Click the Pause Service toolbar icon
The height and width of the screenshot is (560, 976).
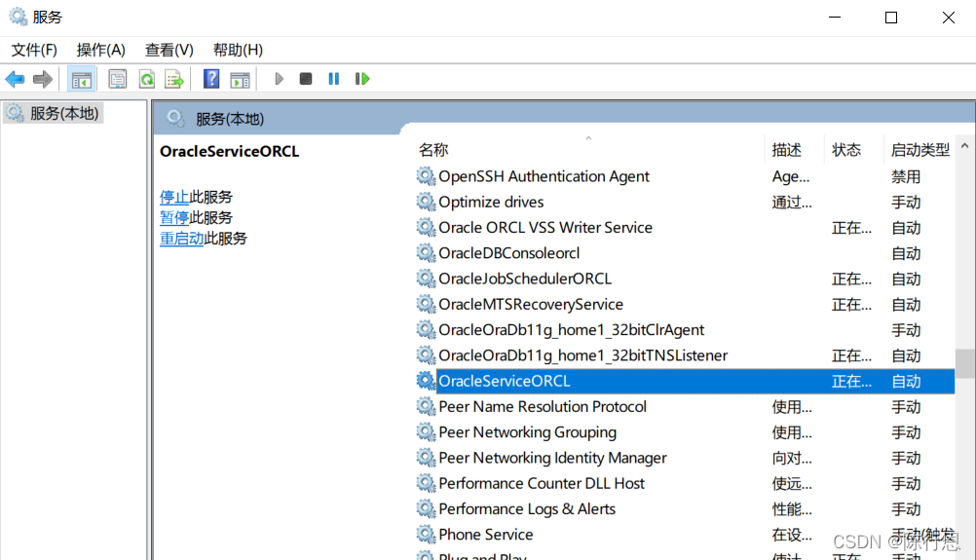click(334, 79)
